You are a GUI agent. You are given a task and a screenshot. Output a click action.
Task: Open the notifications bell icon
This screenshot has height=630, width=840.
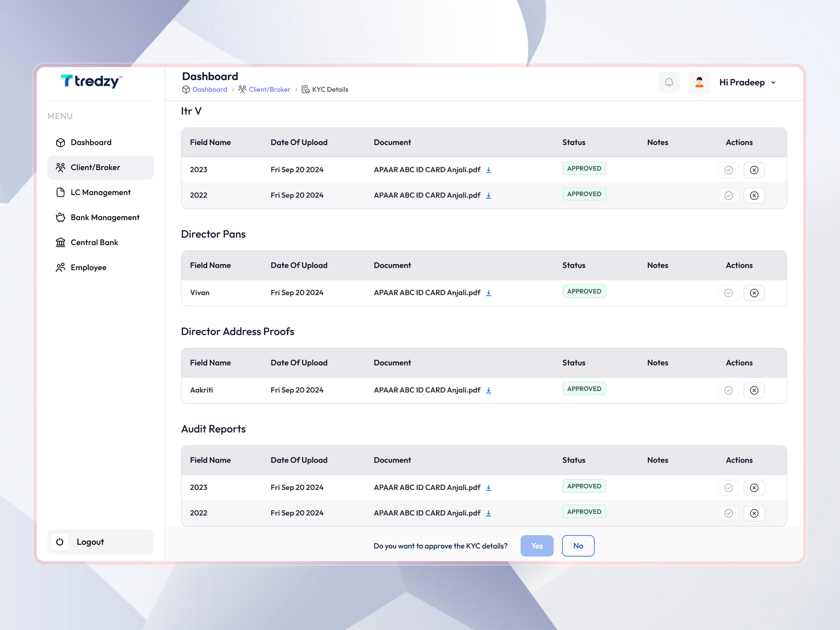[669, 82]
